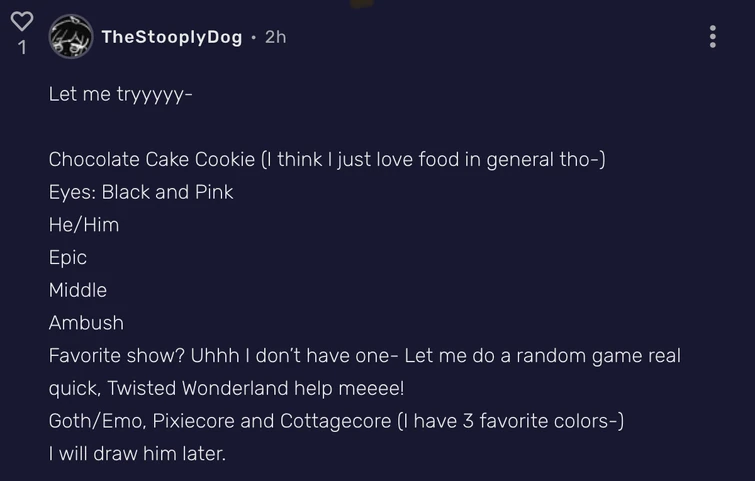The image size is (755, 481).
Task: Click the "I will draw him later." line
Action: point(138,454)
